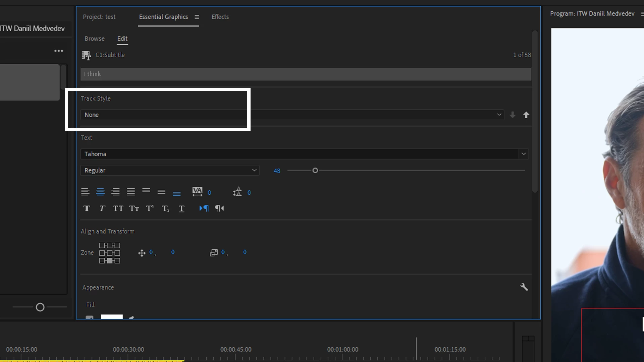The height and width of the screenshot is (362, 644).
Task: Enable All Caps text style
Action: (118, 208)
